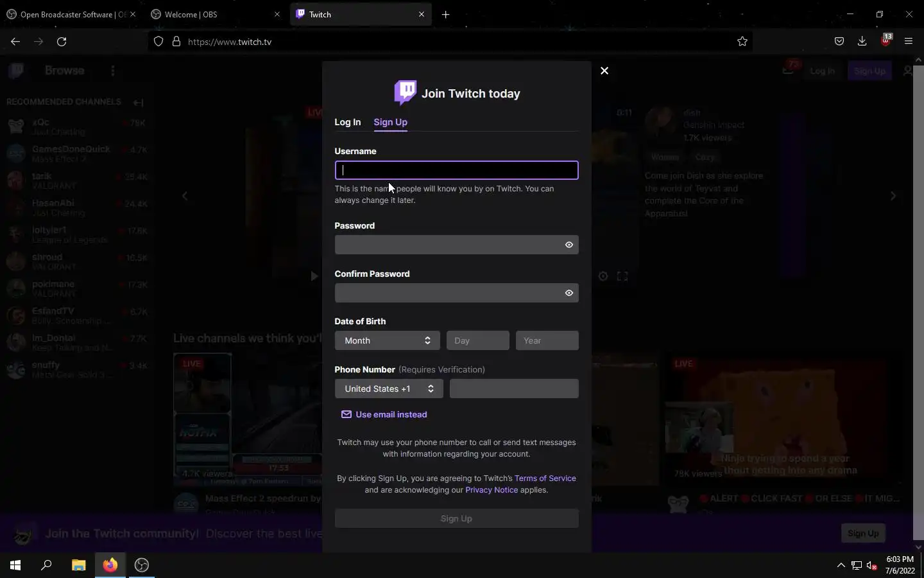
Task: Show the Password field contents
Action: click(569, 245)
